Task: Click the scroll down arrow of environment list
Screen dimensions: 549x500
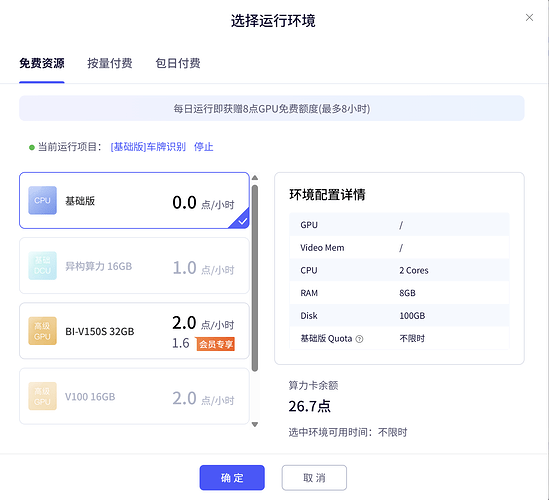Action: pyautogui.click(x=255, y=424)
